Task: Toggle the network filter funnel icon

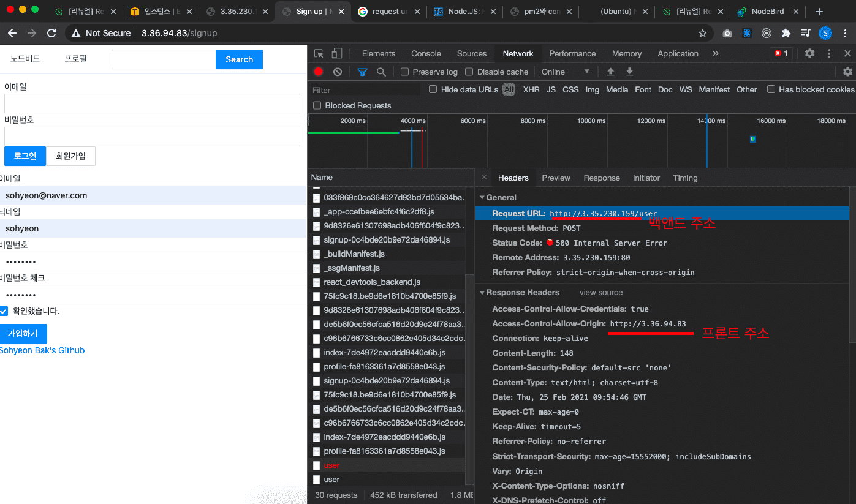Action: pos(362,72)
